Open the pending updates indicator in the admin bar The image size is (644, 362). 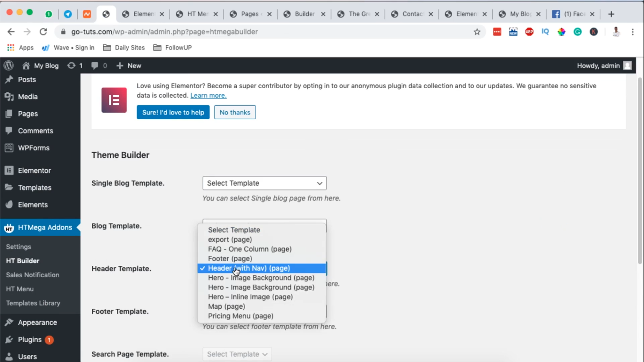(x=74, y=66)
